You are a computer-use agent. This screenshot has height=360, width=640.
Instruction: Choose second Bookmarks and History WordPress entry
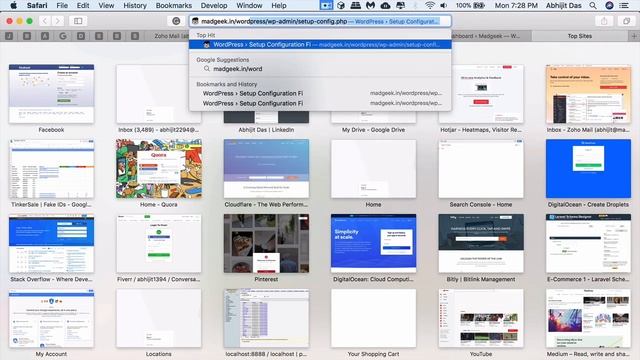(x=320, y=103)
